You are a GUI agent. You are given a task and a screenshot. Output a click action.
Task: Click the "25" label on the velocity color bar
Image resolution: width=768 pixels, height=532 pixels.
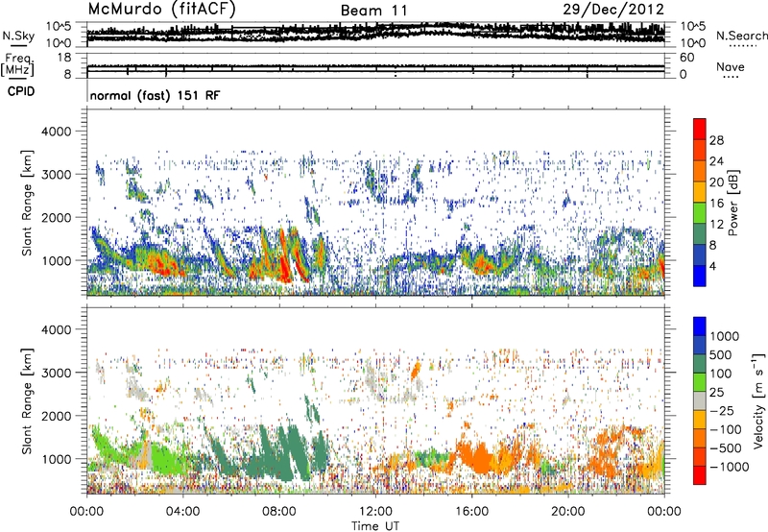(717, 392)
